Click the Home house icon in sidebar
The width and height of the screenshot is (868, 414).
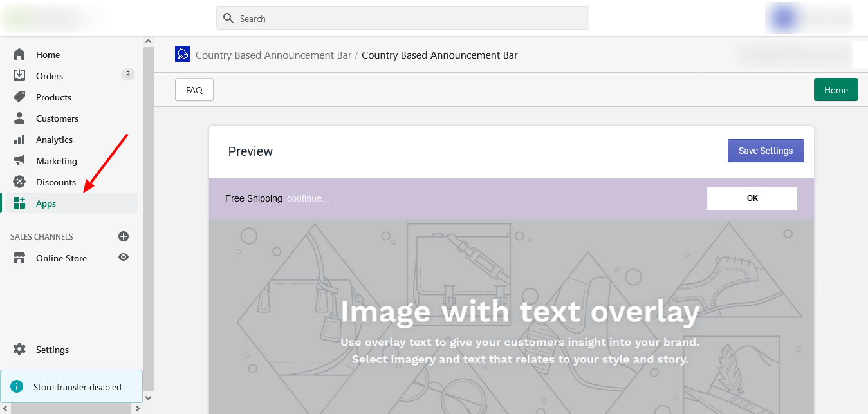click(19, 55)
